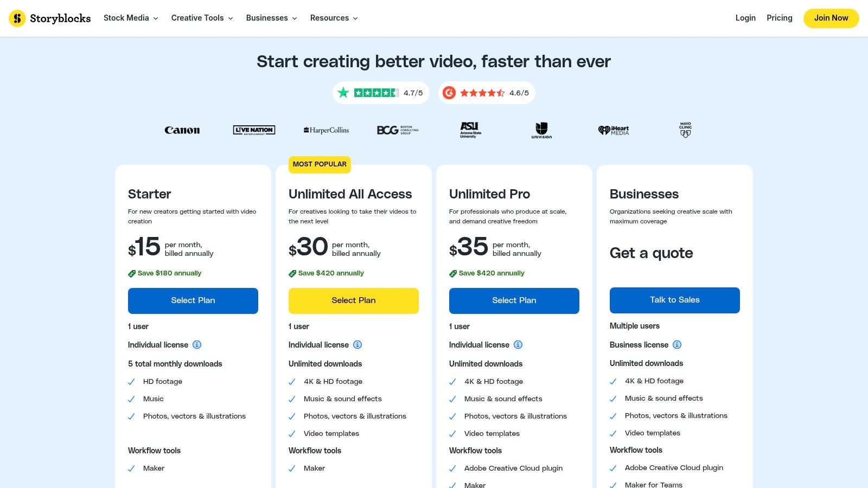Viewport: 868px width, 488px height.
Task: Select Plan for Unlimited All Access
Action: point(354,301)
